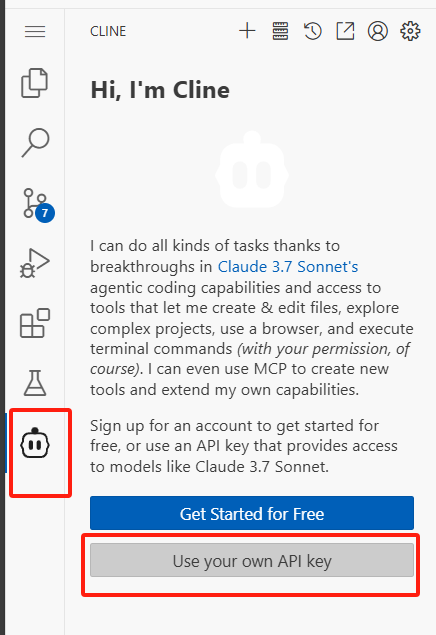Open the hamburger menu in the activity bar
Viewport: 436px width, 635px height.
tap(35, 32)
